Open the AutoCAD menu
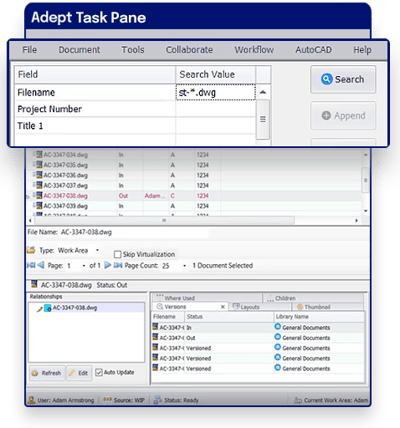This screenshot has height=428, width=400. [313, 50]
